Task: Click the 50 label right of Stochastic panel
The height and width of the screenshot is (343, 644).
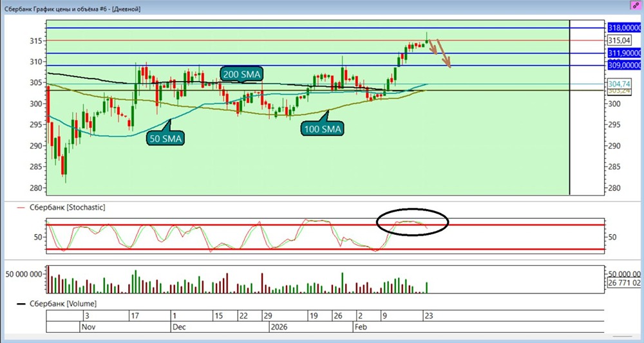Action: tap(613, 237)
